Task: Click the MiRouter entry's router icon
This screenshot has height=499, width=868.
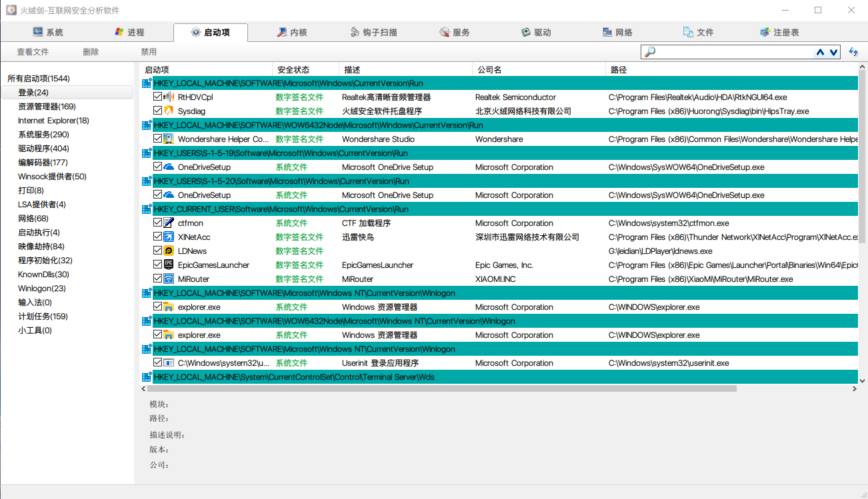Action: [169, 279]
